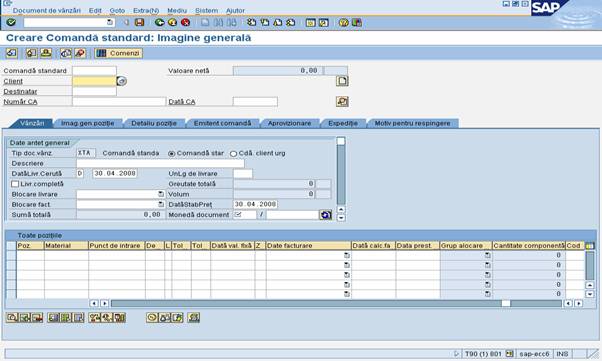Select the Comandă star radio button
Viewport: 602px width, 361px height.
171,153
